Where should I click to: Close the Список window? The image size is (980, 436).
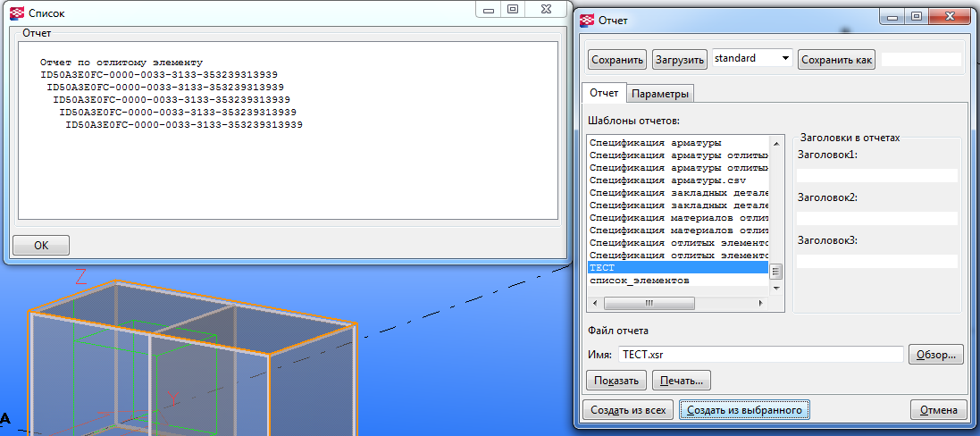[546, 9]
